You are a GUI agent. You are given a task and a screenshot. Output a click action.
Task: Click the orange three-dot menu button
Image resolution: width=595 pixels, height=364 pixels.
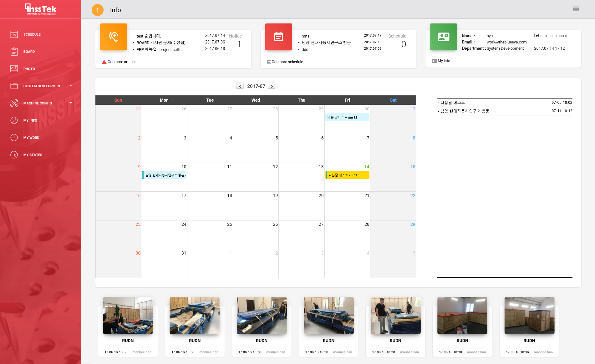coord(98,10)
